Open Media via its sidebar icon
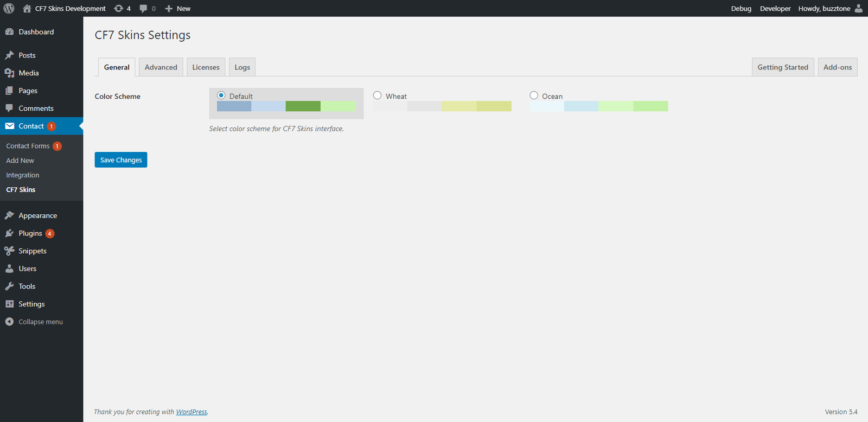 click(9, 73)
